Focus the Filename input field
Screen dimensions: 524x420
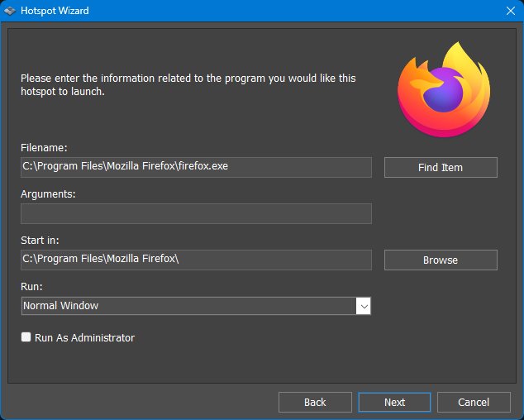(196, 167)
